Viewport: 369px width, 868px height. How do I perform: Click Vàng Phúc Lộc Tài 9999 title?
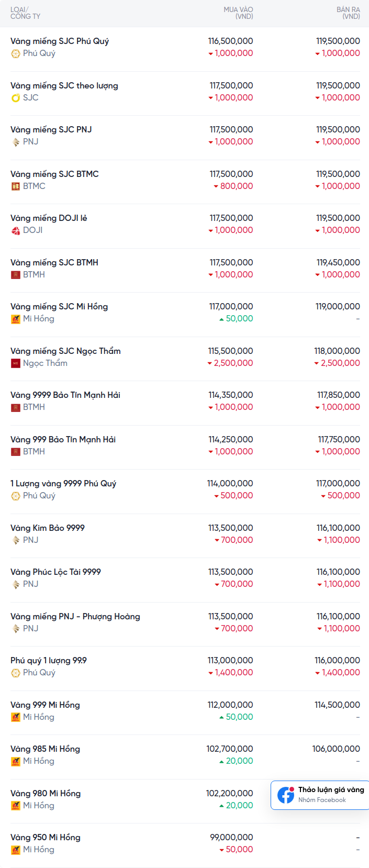[x=55, y=572]
